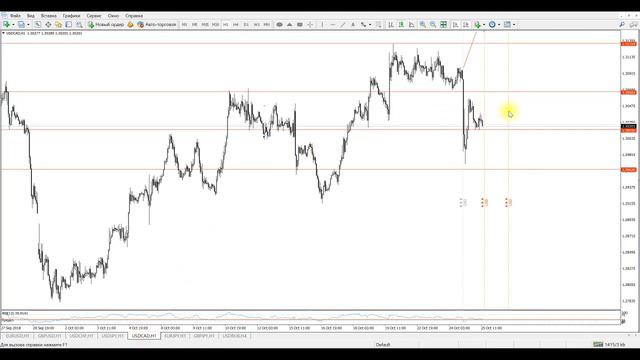640x360 pixels.
Task: Switch timeframe to MN
Action: (267, 24)
